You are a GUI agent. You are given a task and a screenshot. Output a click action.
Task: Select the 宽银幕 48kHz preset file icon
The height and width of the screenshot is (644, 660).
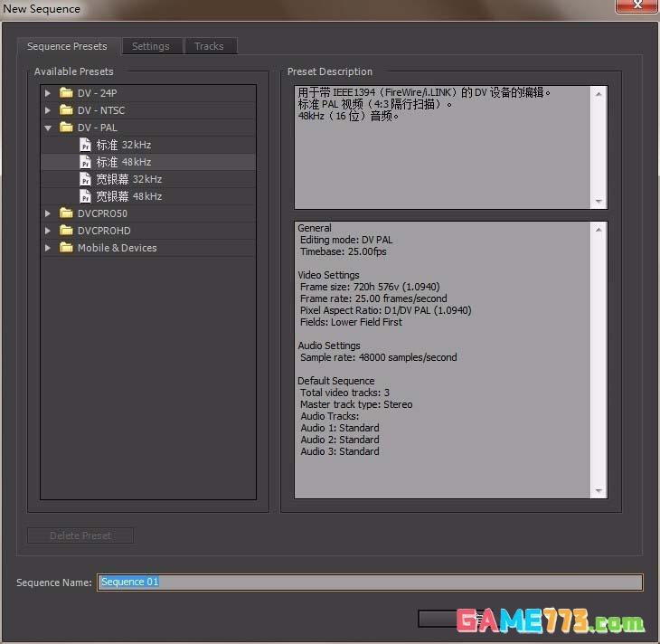click(85, 196)
